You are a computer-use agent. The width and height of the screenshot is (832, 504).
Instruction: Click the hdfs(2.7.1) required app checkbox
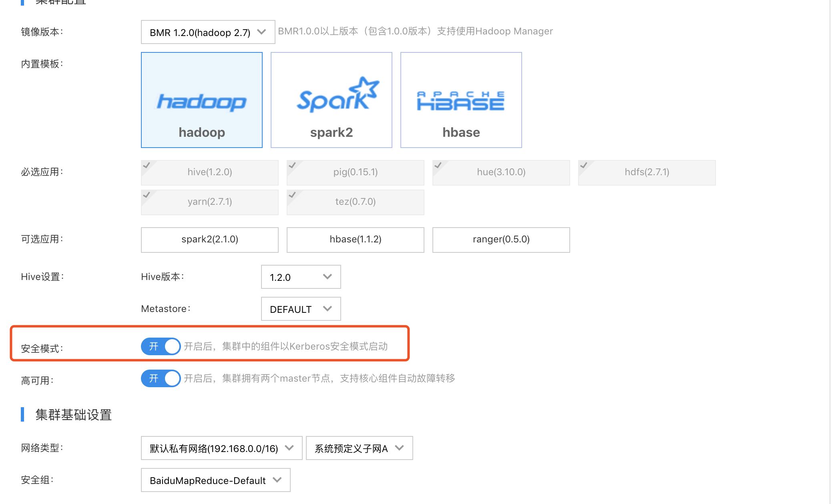(x=647, y=172)
